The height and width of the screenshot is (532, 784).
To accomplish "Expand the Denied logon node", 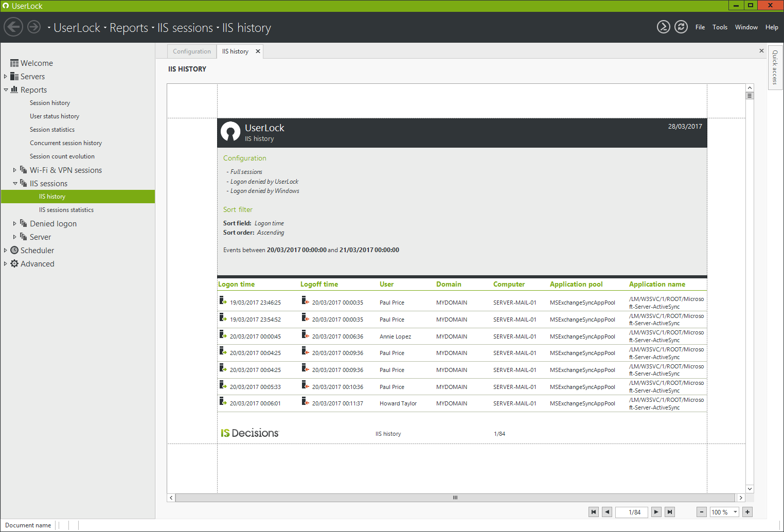I will click(15, 223).
